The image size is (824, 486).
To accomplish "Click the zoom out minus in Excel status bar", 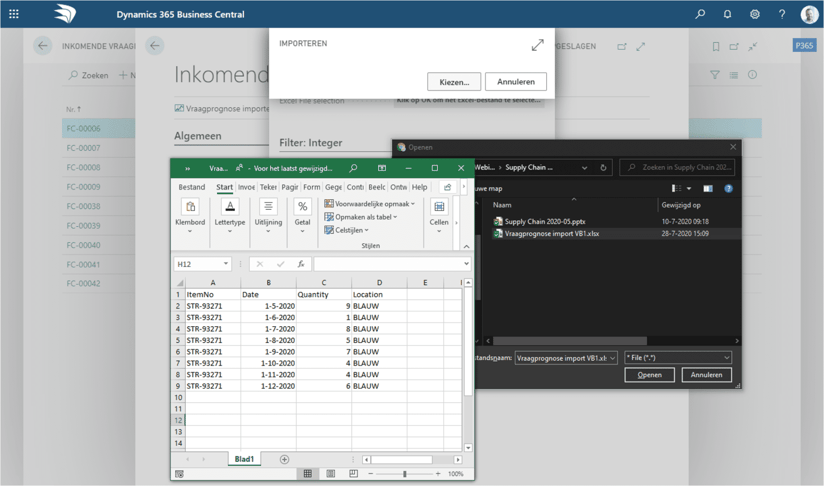I will [x=371, y=474].
